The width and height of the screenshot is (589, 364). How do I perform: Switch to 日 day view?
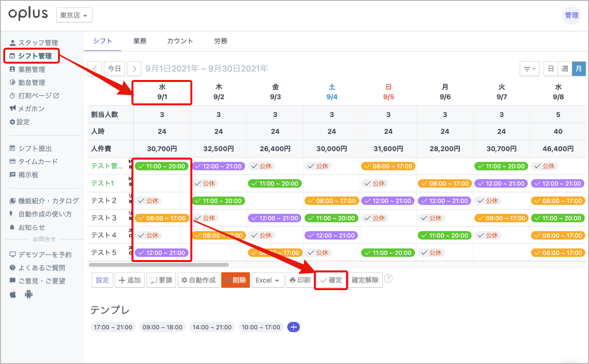coord(551,69)
